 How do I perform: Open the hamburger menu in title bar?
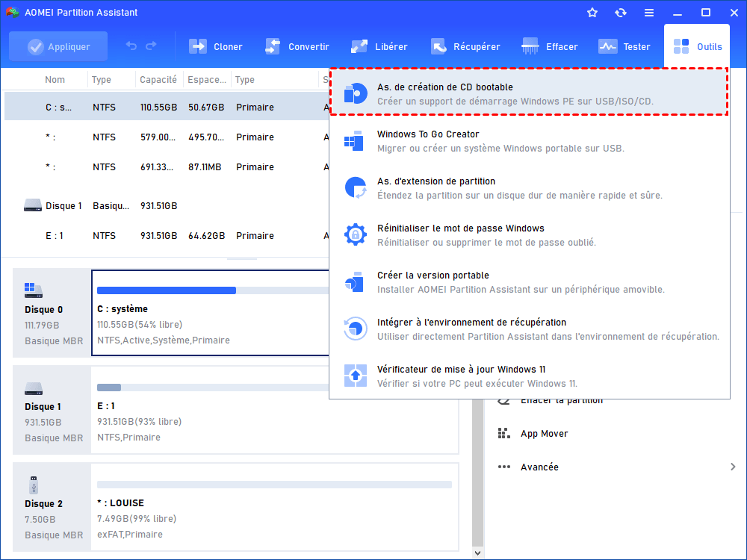(x=649, y=13)
